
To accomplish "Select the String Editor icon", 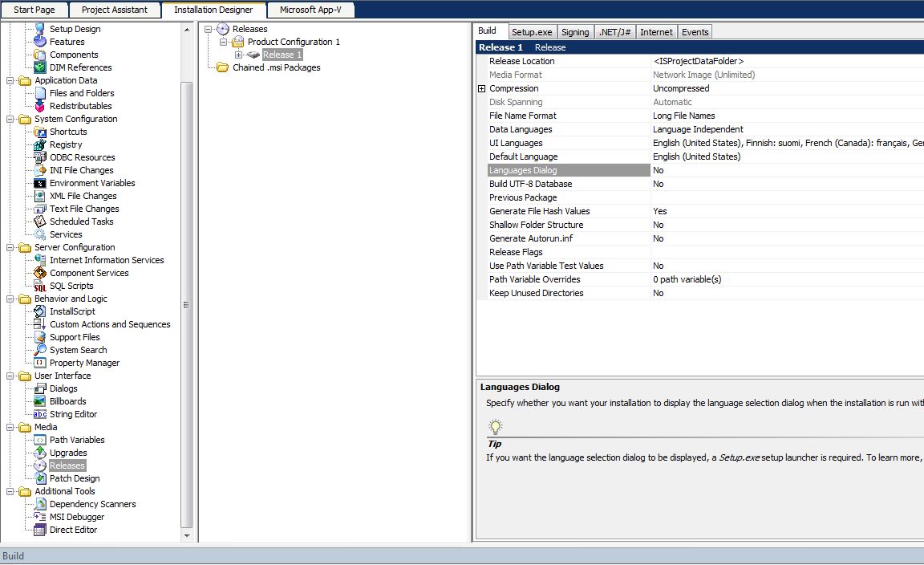I will pos(40,414).
